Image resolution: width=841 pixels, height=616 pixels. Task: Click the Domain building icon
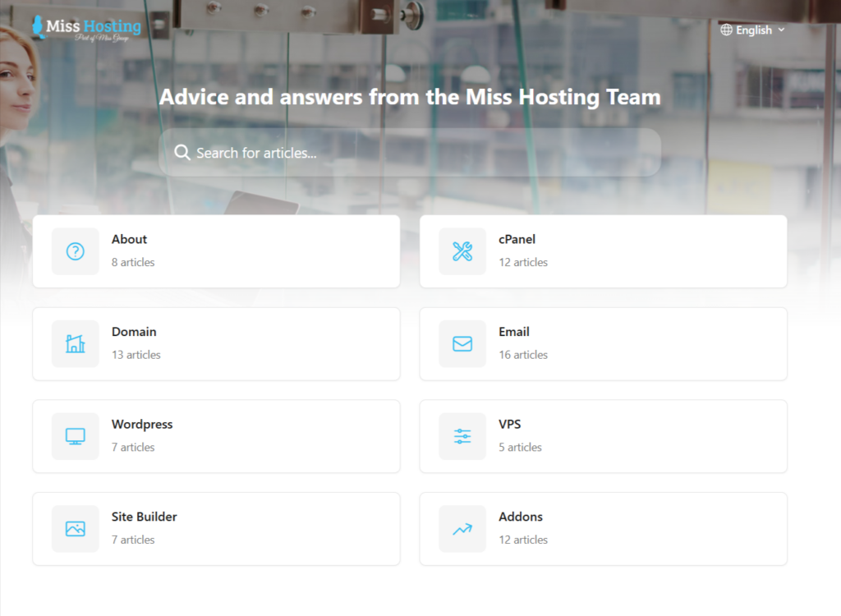pos(75,343)
